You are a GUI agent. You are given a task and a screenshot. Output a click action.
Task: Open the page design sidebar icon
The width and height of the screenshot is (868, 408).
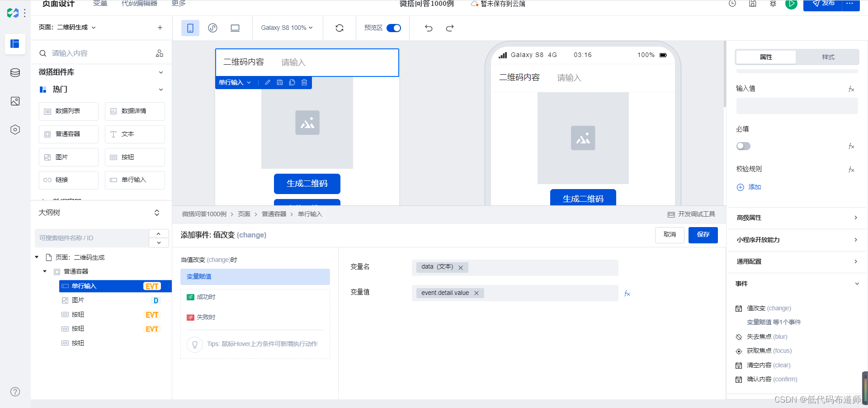[15, 44]
